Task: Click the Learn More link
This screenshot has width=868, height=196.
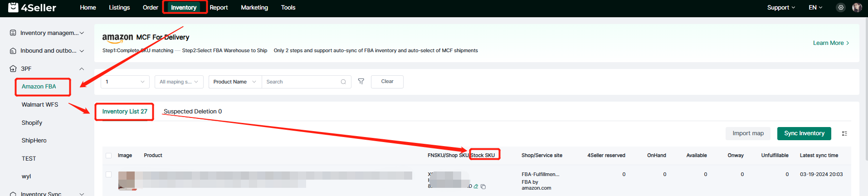Action: coord(830,43)
